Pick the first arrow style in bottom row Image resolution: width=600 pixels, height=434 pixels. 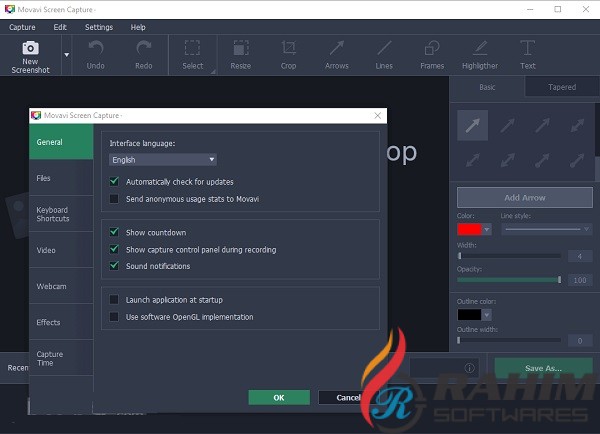473,160
